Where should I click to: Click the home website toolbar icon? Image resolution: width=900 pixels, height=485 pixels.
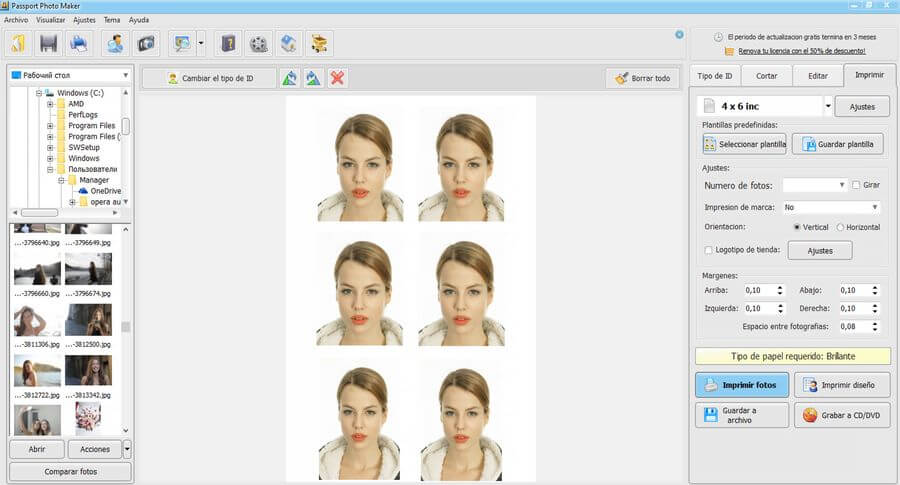(x=289, y=44)
